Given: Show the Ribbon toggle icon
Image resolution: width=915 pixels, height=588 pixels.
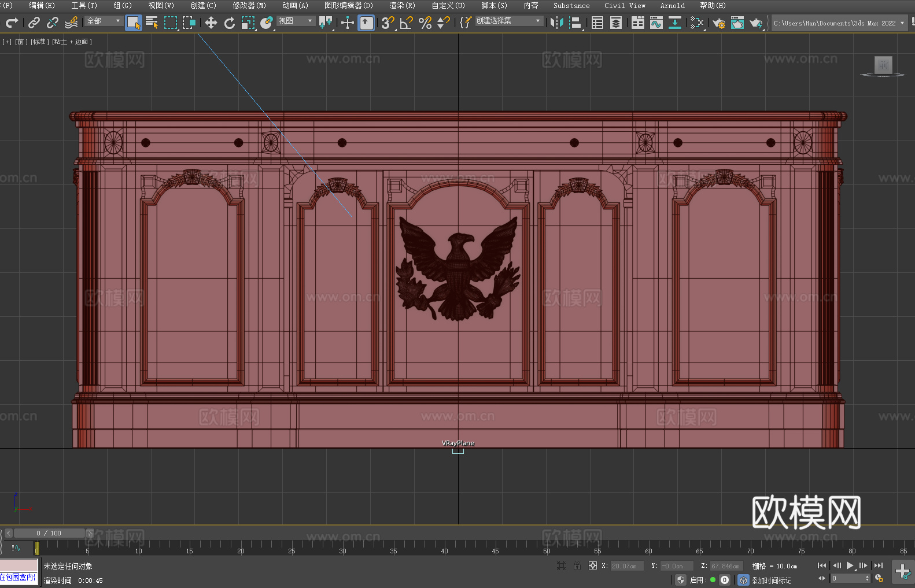Looking at the screenshot, I should pyautogui.click(x=638, y=23).
